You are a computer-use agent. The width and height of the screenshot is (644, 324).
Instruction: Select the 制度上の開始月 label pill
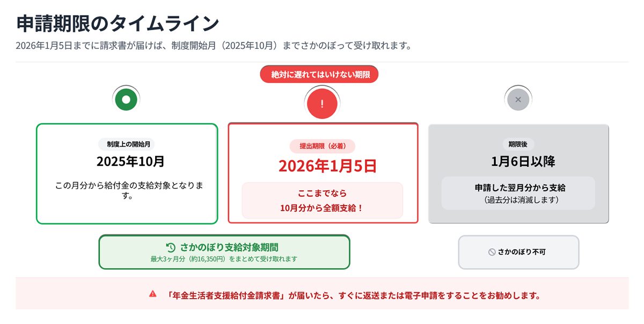tap(127, 144)
